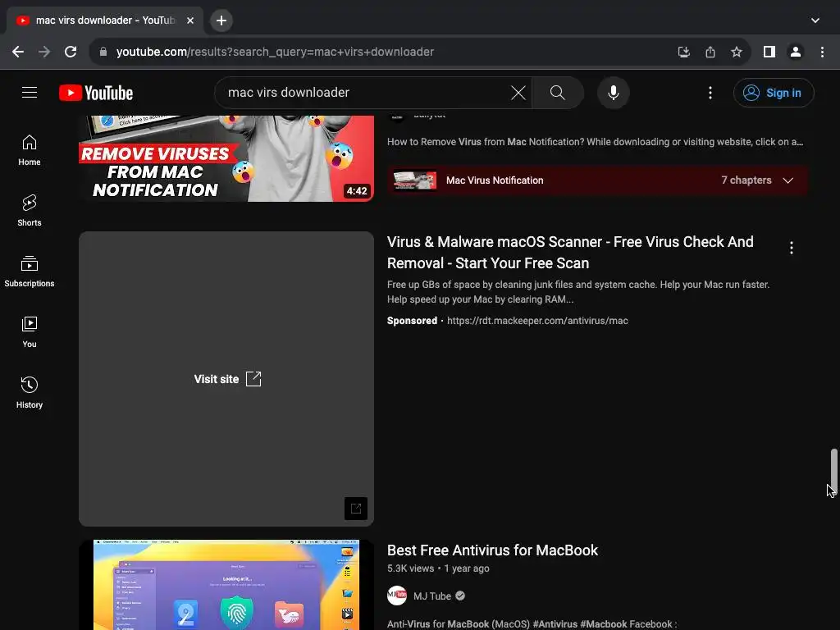Open MJ Tube channel name
This screenshot has width=840, height=630.
click(432, 596)
